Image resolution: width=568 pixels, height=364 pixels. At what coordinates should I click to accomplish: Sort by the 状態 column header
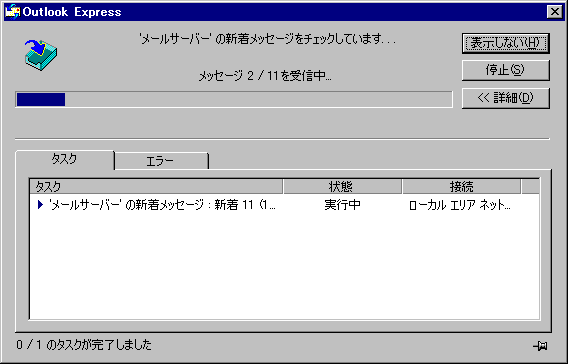[x=342, y=187]
